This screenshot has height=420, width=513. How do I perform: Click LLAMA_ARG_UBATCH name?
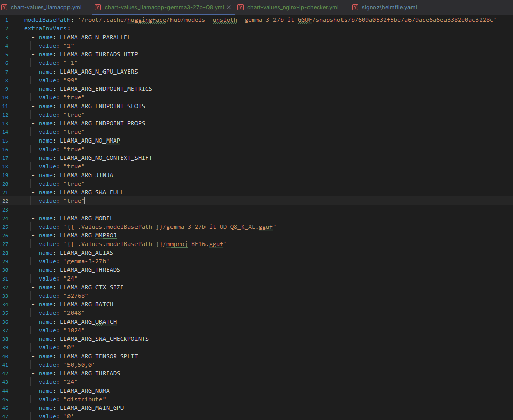(88, 322)
